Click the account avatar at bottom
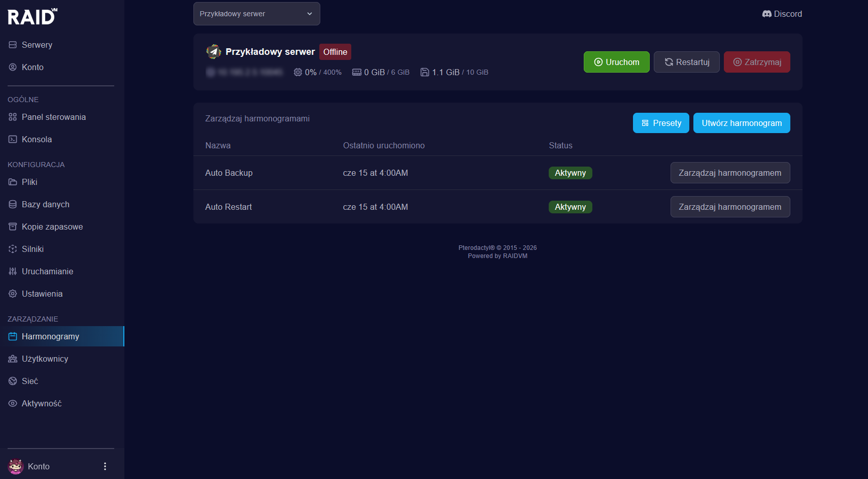This screenshot has height=479, width=868. (x=16, y=466)
